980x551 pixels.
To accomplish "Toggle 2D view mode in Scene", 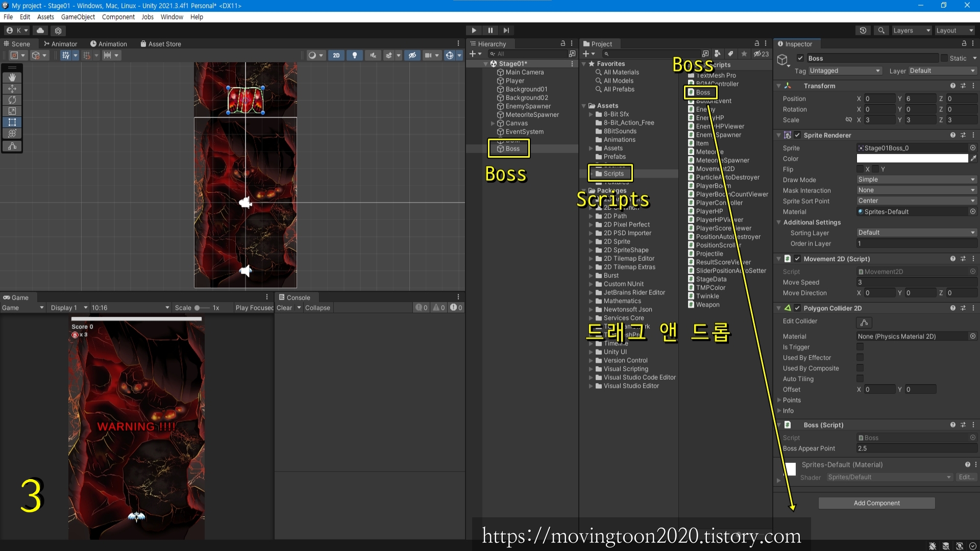I will (336, 56).
